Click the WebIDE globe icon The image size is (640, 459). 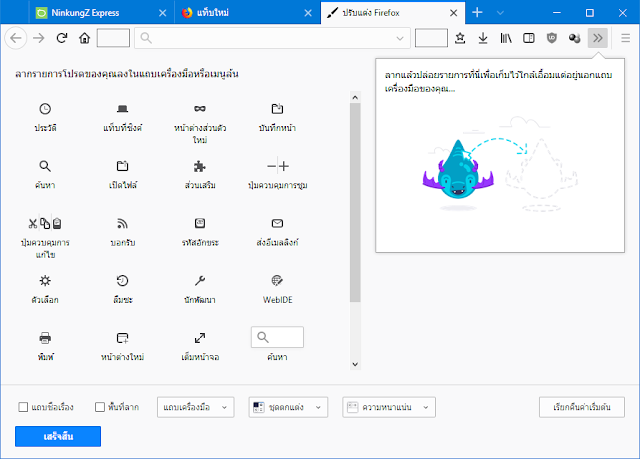(x=277, y=281)
